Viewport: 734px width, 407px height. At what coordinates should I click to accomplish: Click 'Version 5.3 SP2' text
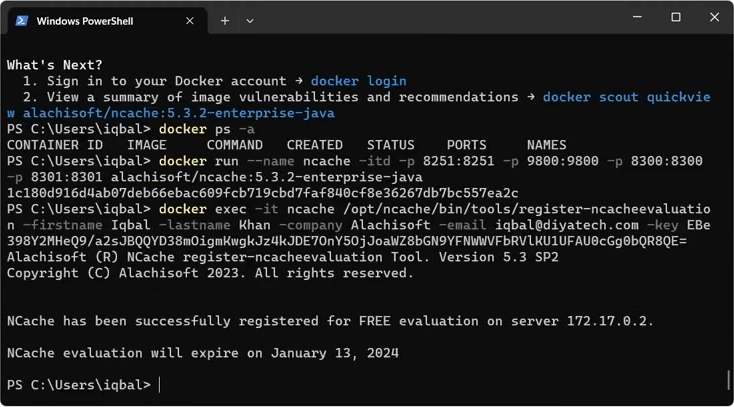[499, 257]
